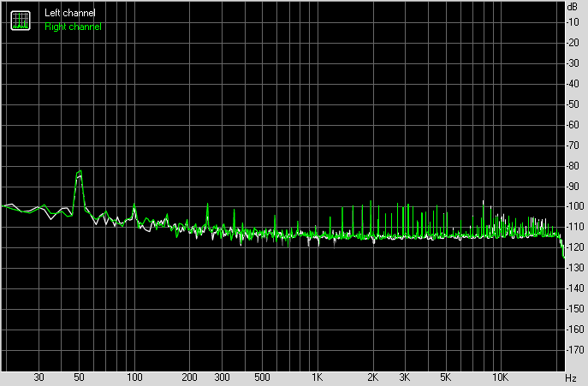588x386 pixels.
Task: Click the '-170' dB axis label
Action: coord(575,350)
